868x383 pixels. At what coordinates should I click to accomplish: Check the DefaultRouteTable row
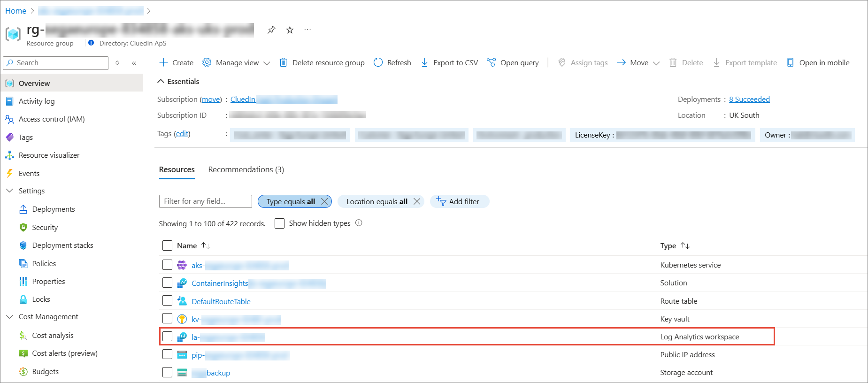click(167, 301)
